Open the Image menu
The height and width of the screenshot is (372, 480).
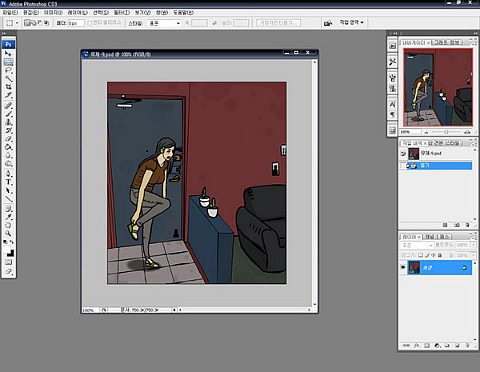coord(53,13)
